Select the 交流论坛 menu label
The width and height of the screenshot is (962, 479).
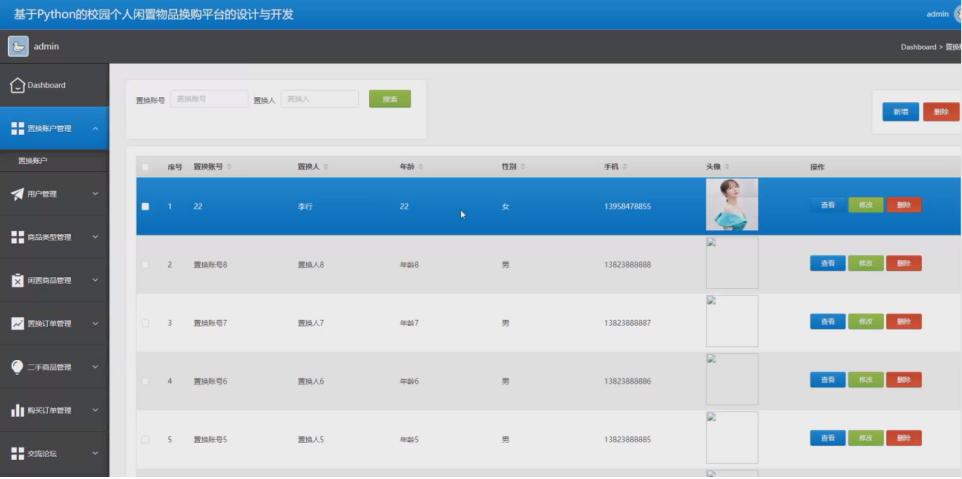(42, 453)
